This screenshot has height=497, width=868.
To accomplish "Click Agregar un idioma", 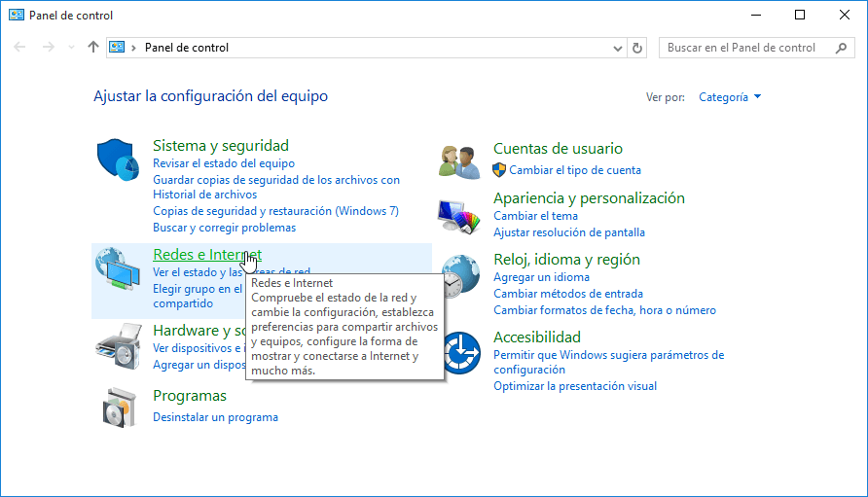I will coord(541,277).
